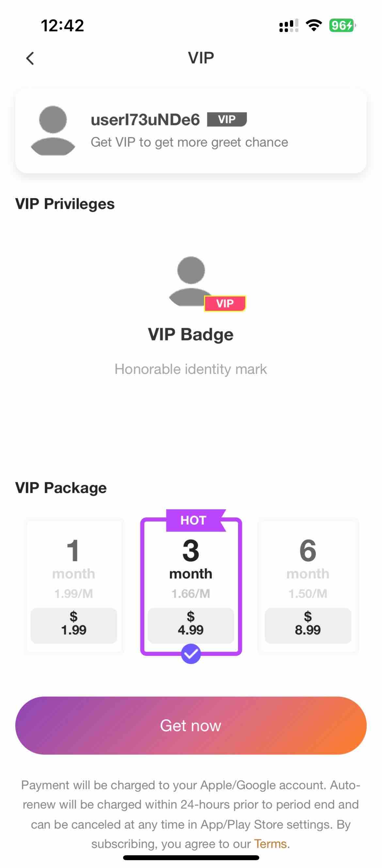Tap the $4.99 price box
The height and width of the screenshot is (868, 382).
click(191, 626)
